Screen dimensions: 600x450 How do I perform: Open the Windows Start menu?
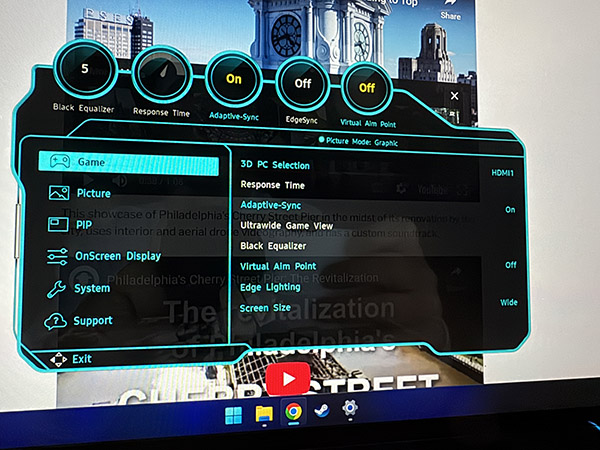[x=233, y=416]
